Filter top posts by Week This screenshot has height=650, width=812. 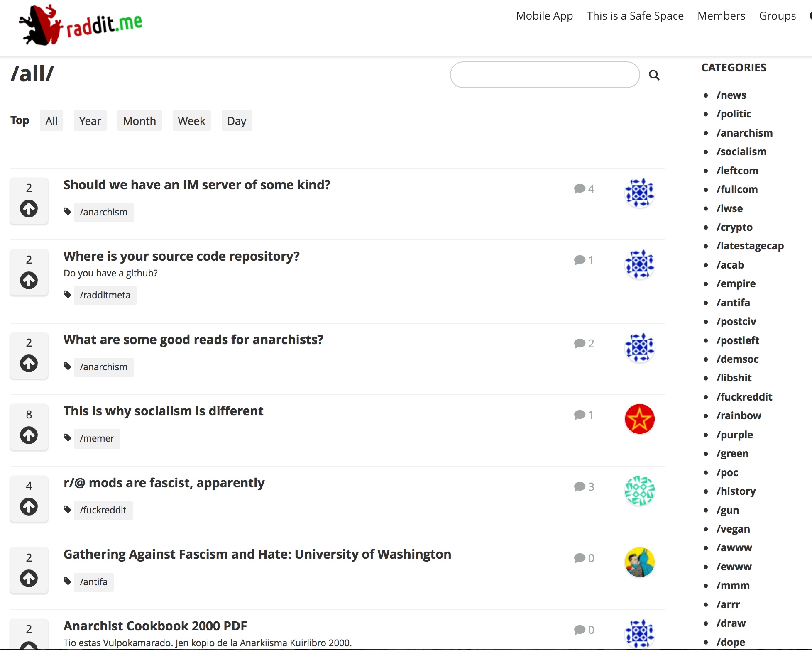(x=191, y=121)
